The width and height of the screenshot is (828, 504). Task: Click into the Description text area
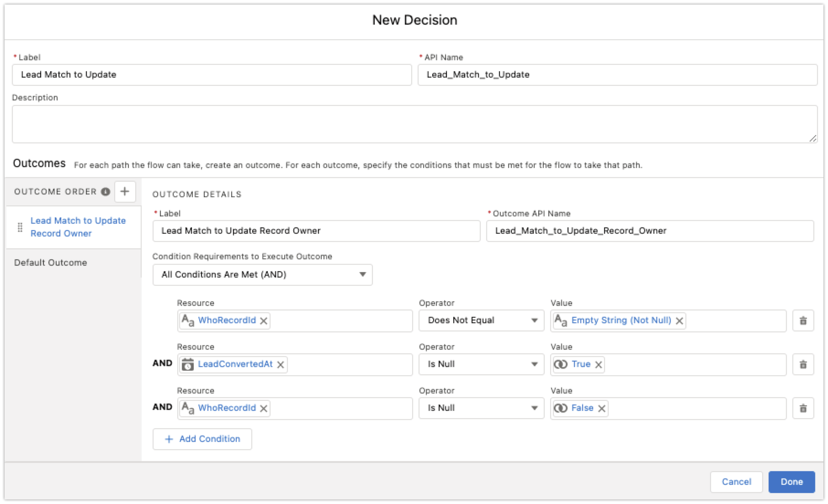tap(414, 124)
